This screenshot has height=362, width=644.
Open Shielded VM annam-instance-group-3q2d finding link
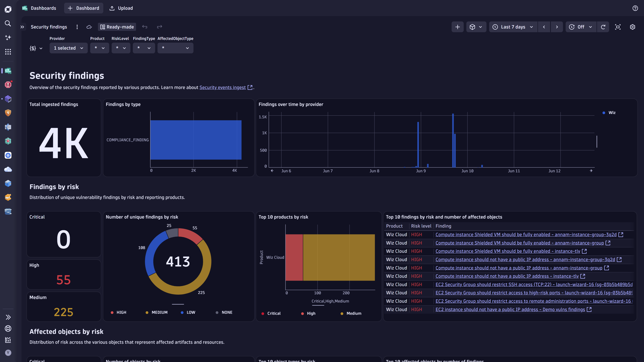pos(526,235)
